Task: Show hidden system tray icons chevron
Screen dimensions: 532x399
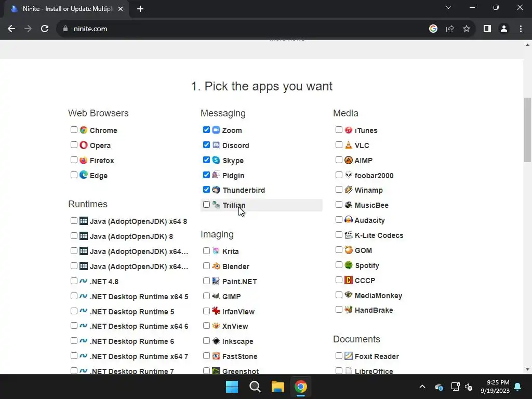Action: coord(422,387)
